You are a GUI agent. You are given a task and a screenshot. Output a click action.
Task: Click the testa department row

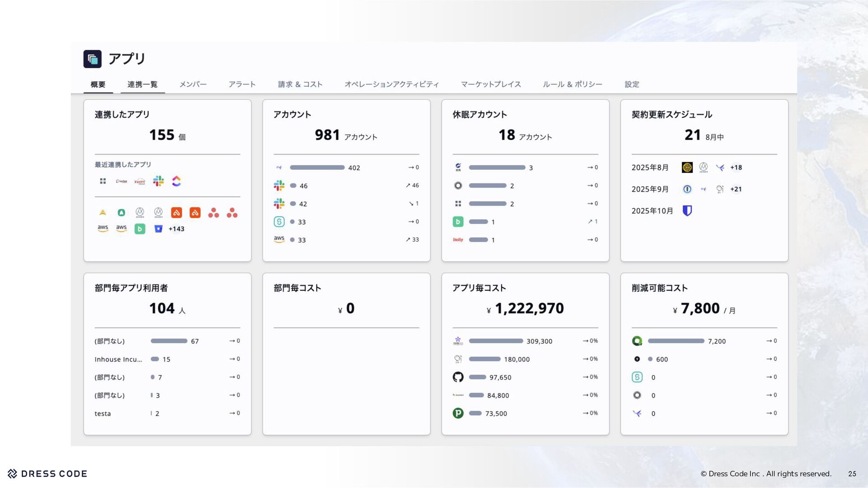(x=167, y=413)
